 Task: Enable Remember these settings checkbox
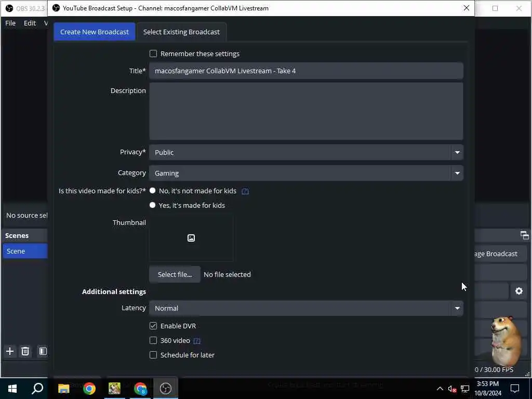[x=153, y=54]
